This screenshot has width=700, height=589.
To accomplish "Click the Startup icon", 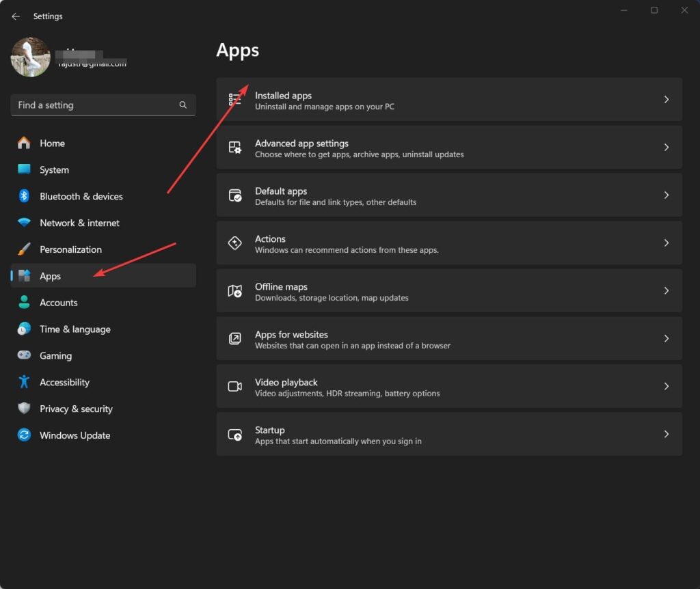I will tap(235, 435).
